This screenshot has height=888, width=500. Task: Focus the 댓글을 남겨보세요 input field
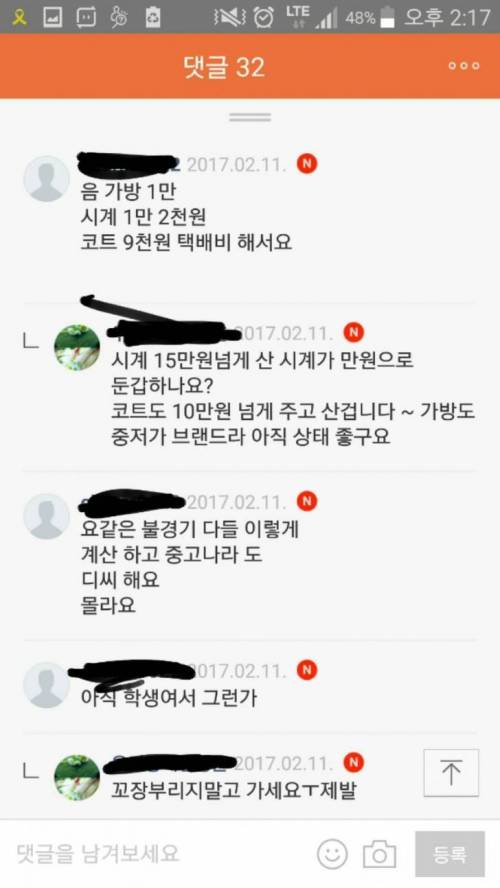click(x=159, y=853)
